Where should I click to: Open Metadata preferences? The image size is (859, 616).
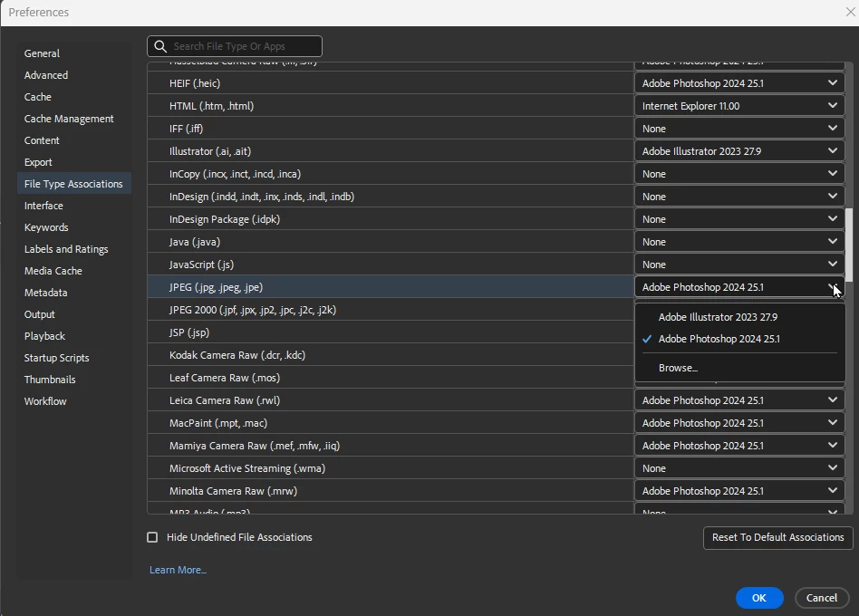[45, 293]
